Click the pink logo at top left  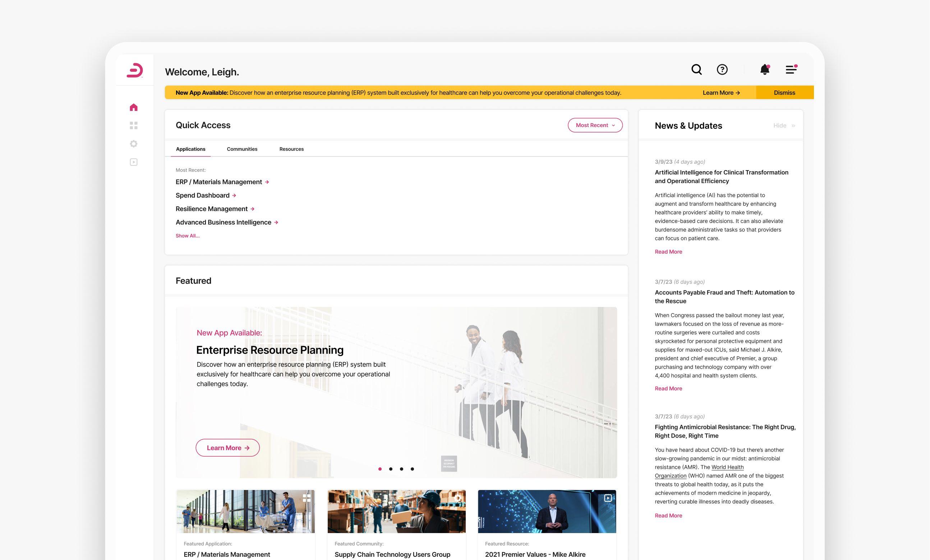click(135, 70)
